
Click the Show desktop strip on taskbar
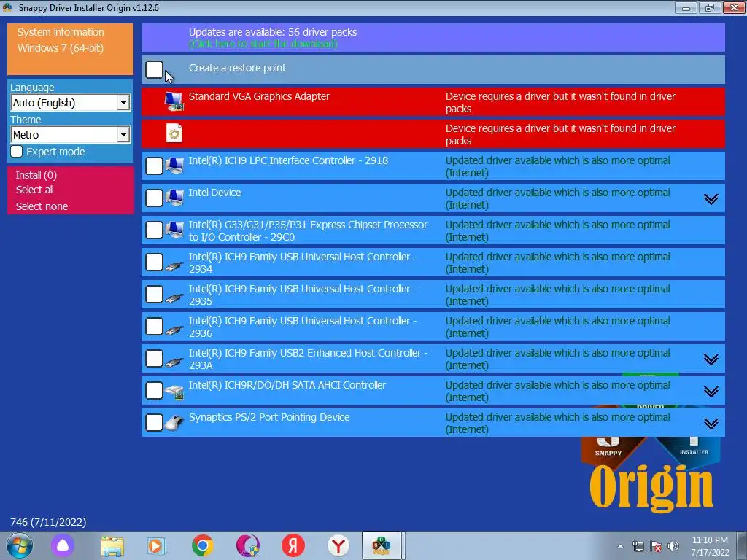click(x=742, y=545)
